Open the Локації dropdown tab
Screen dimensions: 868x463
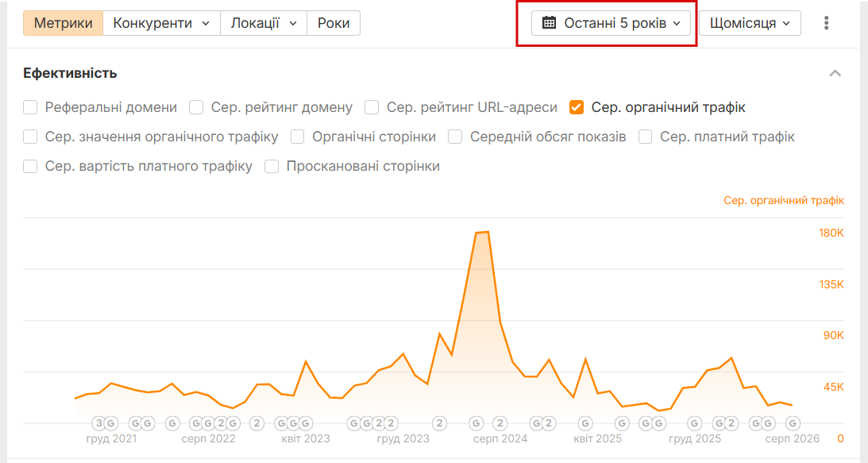coord(264,23)
